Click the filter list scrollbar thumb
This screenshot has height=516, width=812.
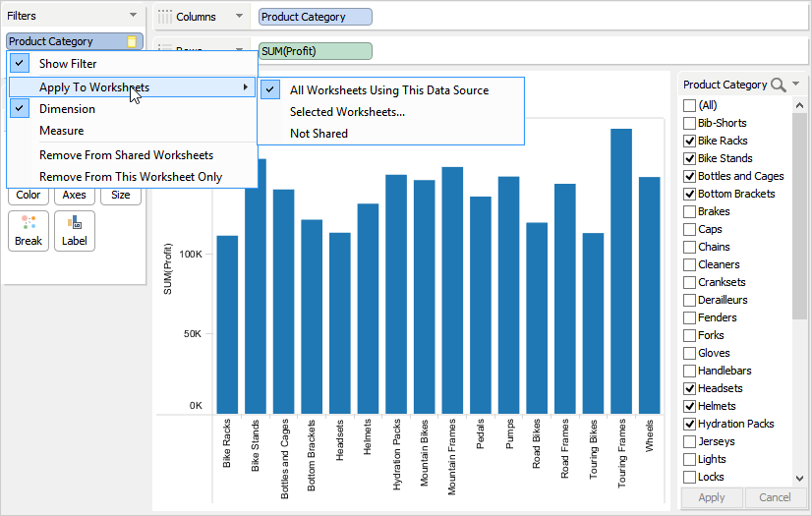pyautogui.click(x=799, y=216)
